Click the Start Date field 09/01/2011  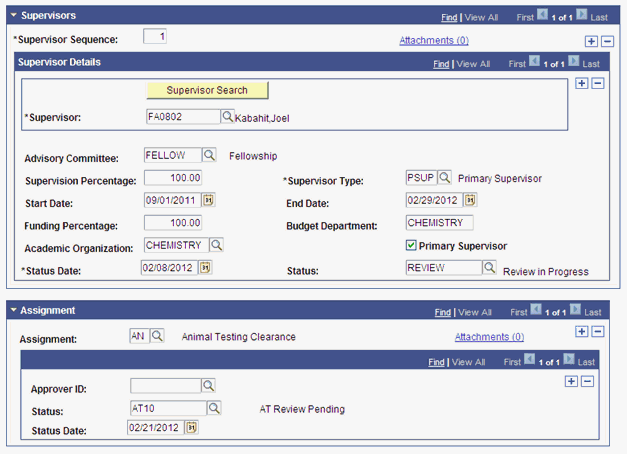172,200
